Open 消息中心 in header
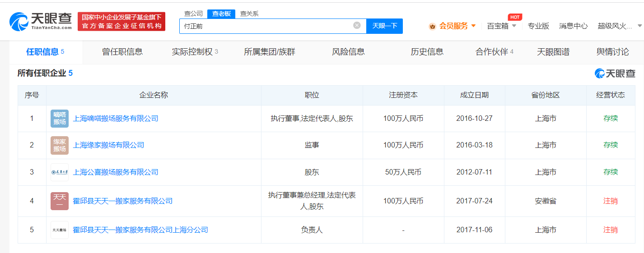This screenshot has height=253, width=644. point(574,26)
